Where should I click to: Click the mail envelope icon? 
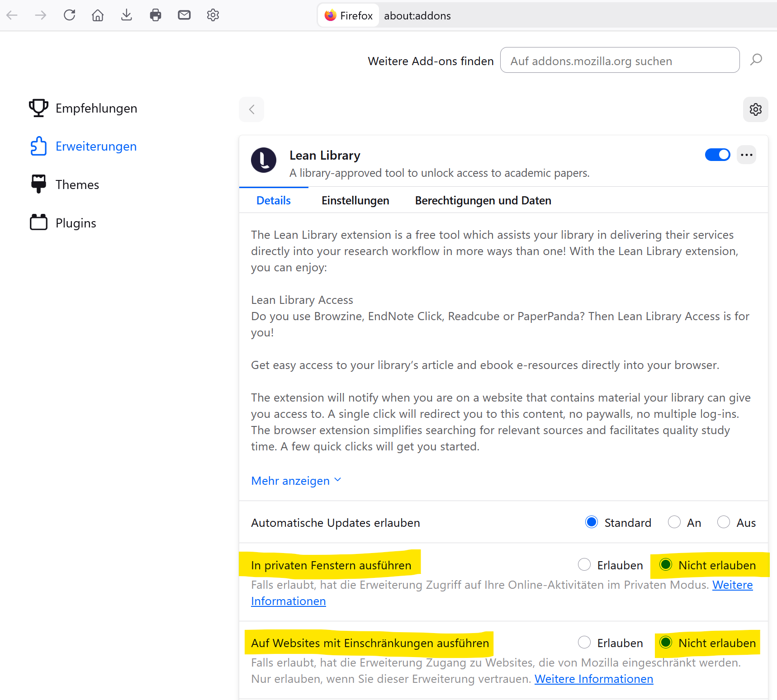(x=184, y=15)
